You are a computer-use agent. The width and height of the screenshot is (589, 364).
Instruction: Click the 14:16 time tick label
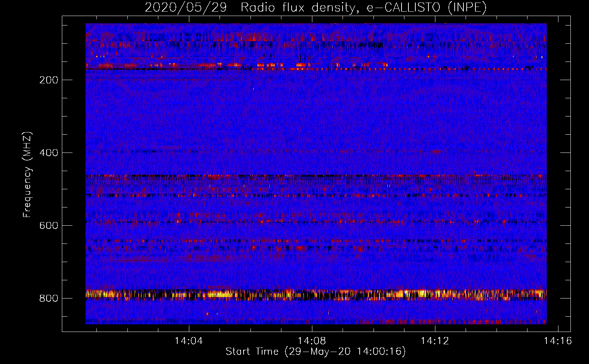[558, 341]
